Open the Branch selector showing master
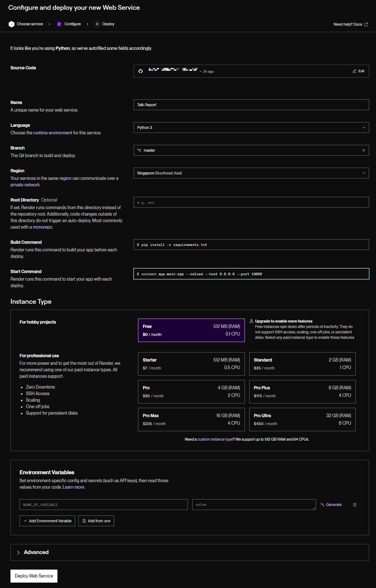 point(251,150)
